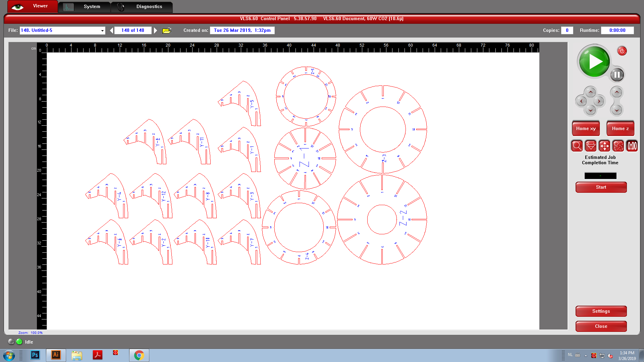
Task: Select the duplicate view tool
Action: (618, 146)
